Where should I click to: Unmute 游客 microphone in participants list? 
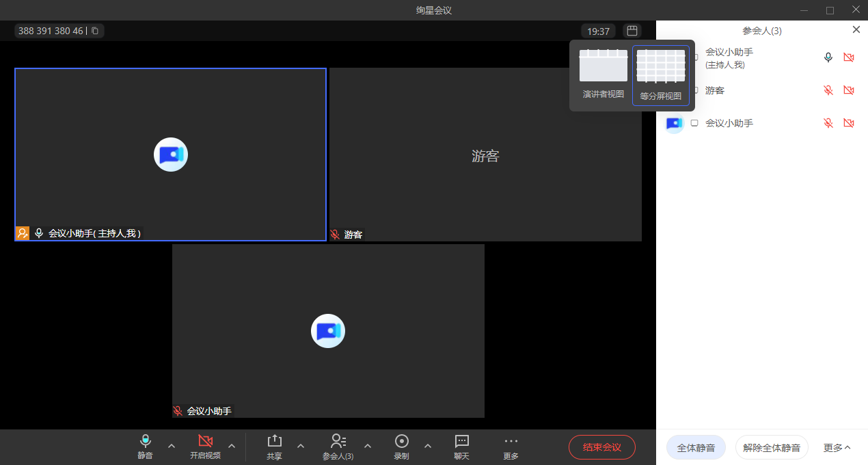pyautogui.click(x=828, y=90)
